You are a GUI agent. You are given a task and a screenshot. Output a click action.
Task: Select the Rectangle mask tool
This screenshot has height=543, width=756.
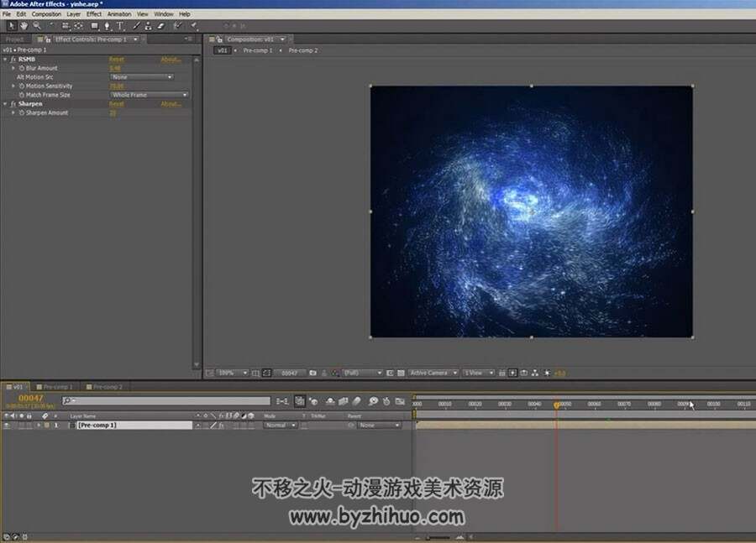click(94, 25)
